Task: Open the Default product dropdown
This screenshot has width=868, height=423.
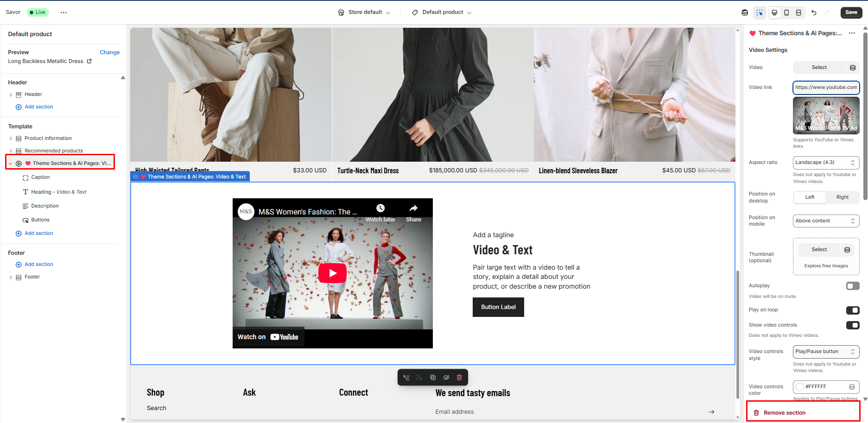Action: [x=442, y=13]
